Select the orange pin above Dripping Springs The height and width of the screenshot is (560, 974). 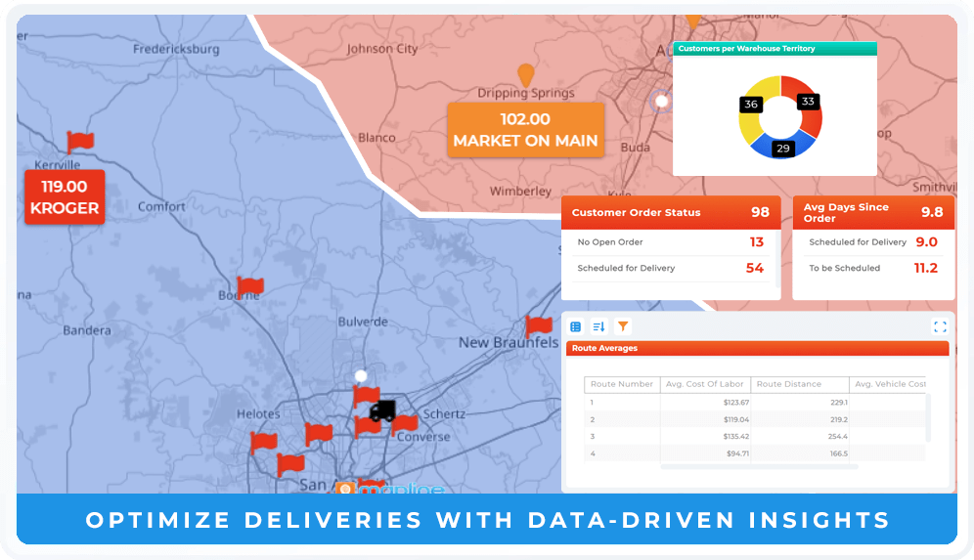click(x=526, y=74)
